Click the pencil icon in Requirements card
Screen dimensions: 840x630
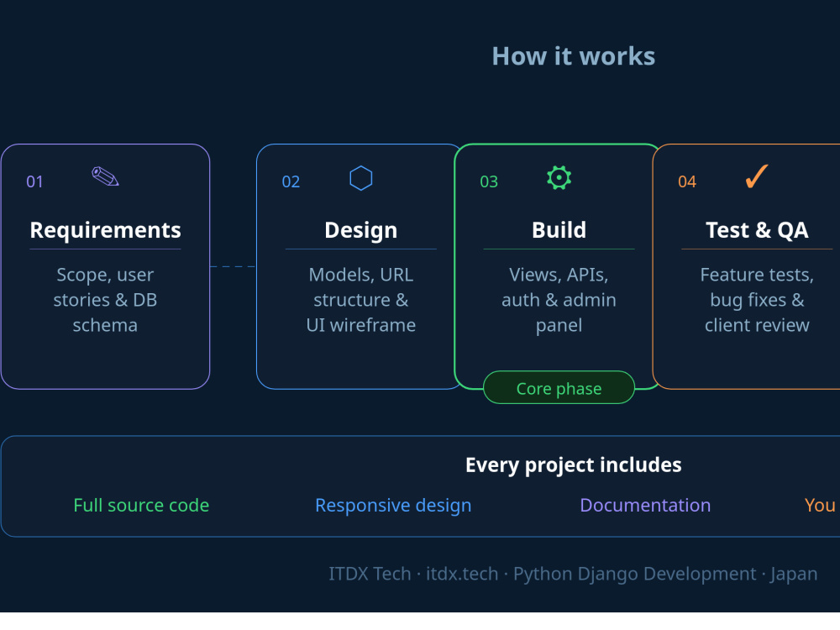[106, 176]
